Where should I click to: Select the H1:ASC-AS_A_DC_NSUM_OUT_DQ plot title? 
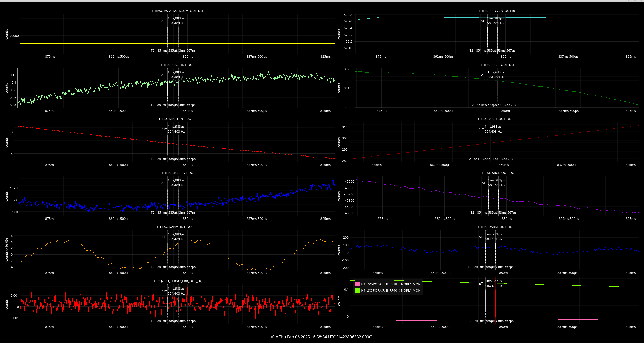[x=177, y=11]
